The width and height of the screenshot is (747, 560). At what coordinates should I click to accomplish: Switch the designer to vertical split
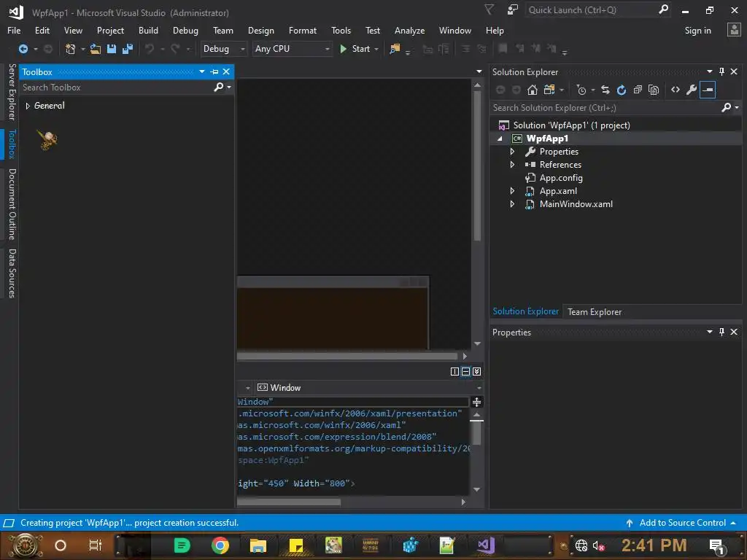[x=454, y=371]
